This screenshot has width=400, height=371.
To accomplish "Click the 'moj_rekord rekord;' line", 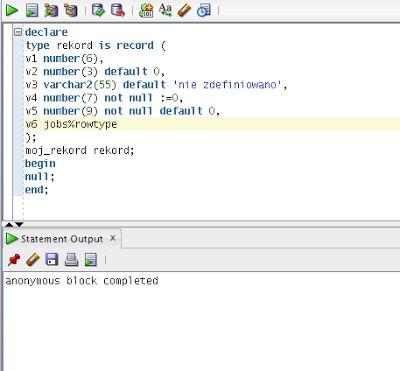I will pos(80,151).
